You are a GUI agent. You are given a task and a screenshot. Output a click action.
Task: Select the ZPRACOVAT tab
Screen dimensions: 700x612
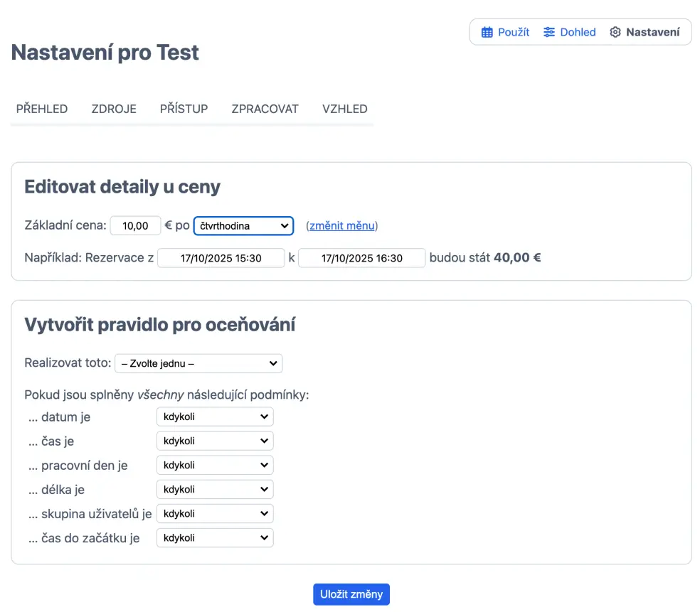265,109
